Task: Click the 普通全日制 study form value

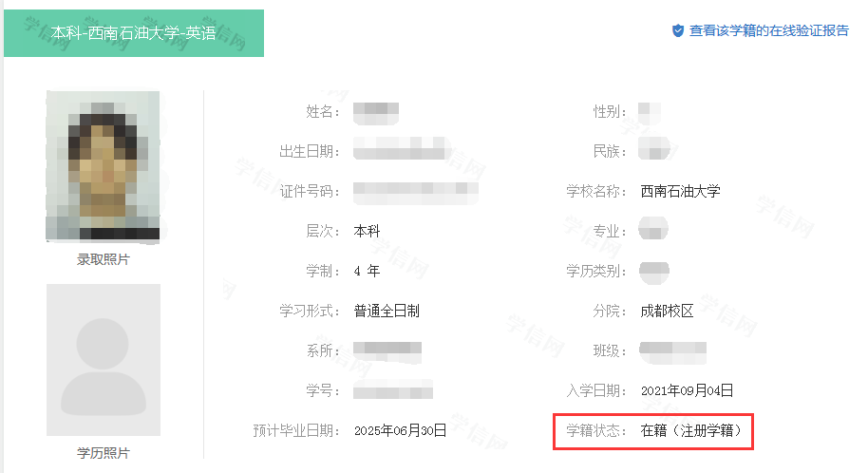Action: tap(387, 311)
